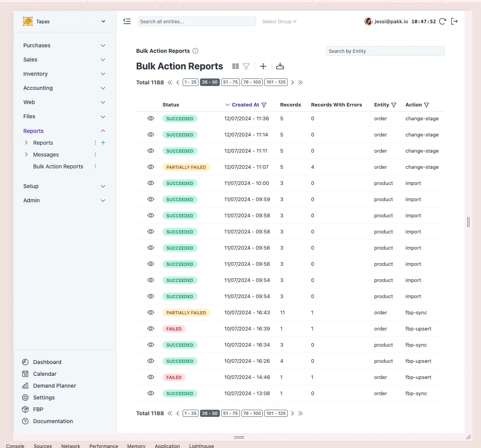The width and height of the screenshot is (481, 448).
Task: Click inside the Search by Entity field
Action: pyautogui.click(x=385, y=51)
